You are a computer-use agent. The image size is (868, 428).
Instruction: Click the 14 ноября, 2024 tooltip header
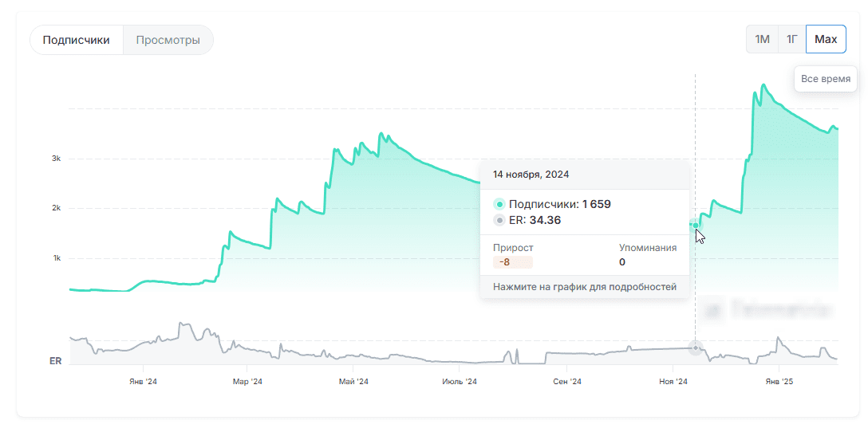pyautogui.click(x=531, y=174)
